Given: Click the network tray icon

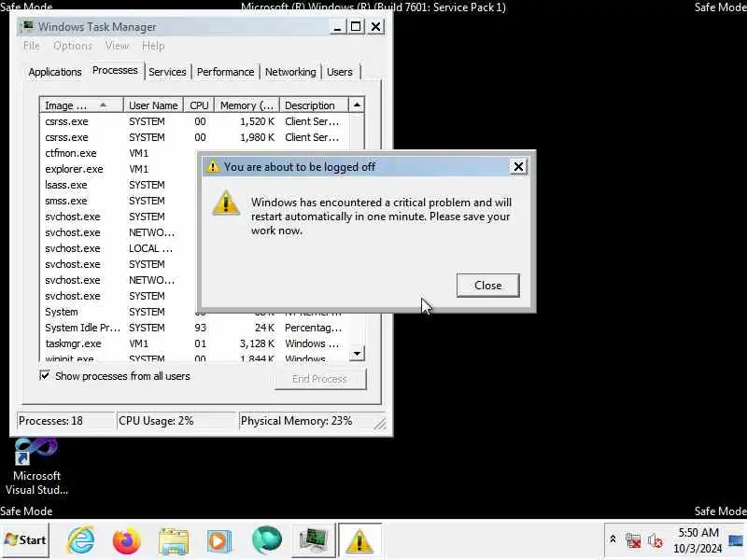Looking at the screenshot, I should coord(633,540).
